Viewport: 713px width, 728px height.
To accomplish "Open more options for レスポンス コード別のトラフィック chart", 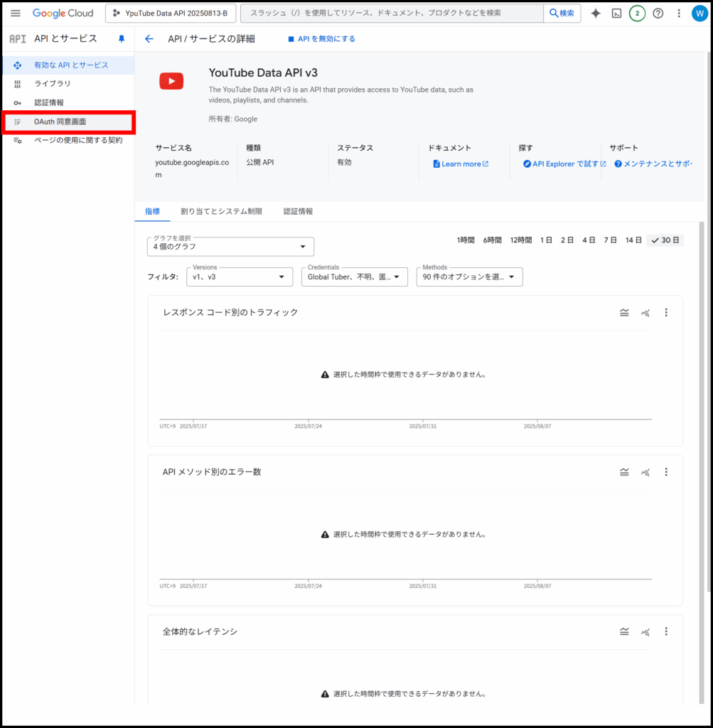I will point(666,313).
